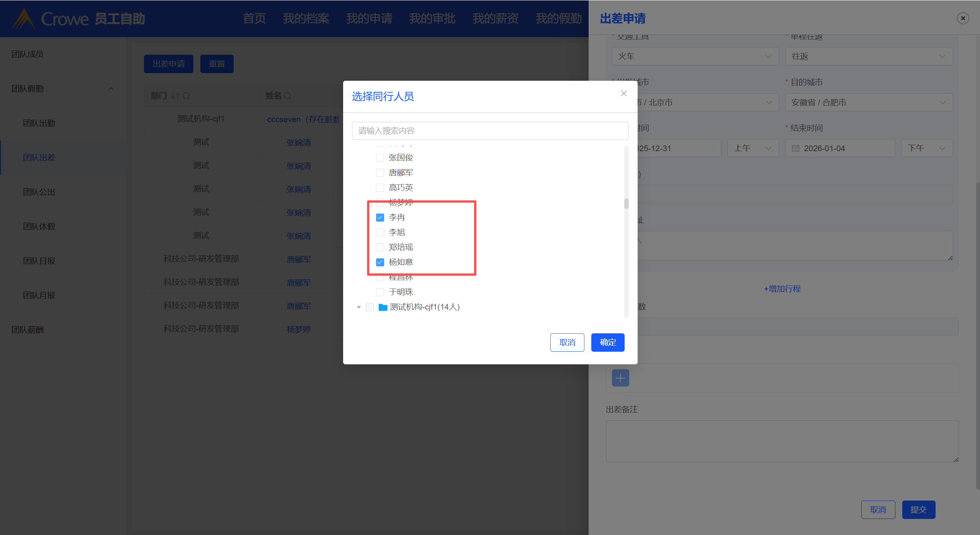Click the 确定 button in the dialog
Image resolution: width=980 pixels, height=535 pixels.
coord(607,342)
